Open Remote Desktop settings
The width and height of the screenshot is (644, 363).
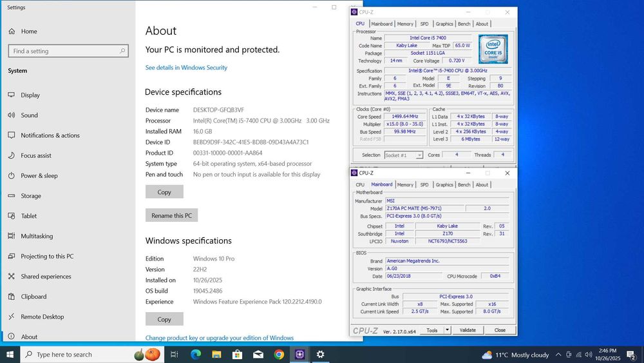tap(42, 317)
